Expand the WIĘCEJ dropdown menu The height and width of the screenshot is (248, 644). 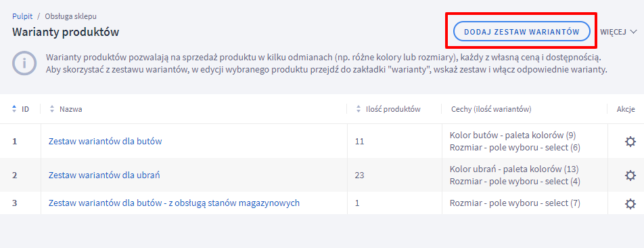point(618,32)
